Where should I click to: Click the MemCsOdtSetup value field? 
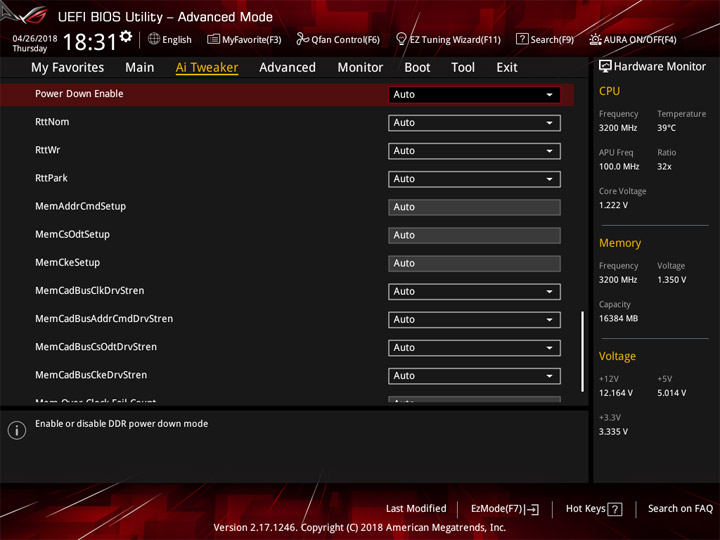click(x=474, y=235)
